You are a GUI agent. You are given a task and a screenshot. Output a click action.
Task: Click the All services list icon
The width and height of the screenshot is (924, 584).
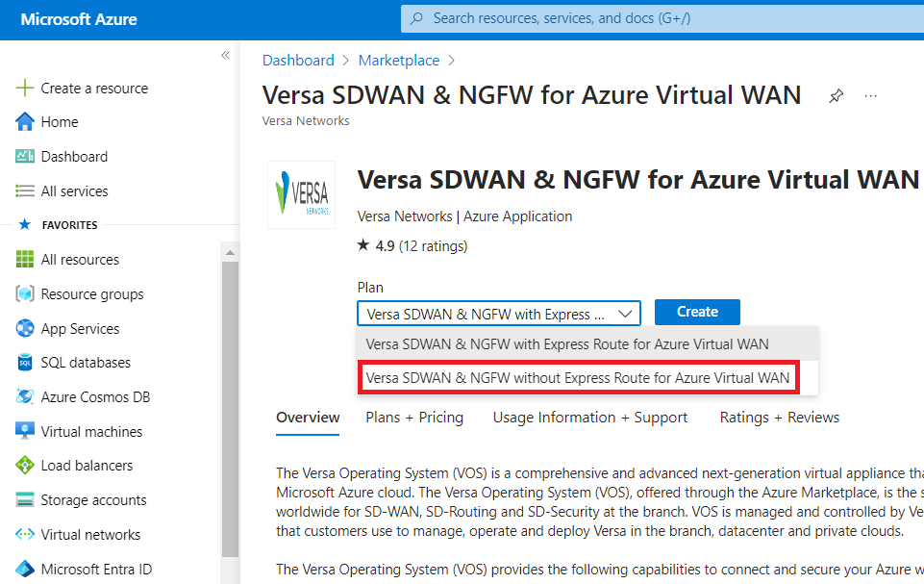pyautogui.click(x=25, y=191)
